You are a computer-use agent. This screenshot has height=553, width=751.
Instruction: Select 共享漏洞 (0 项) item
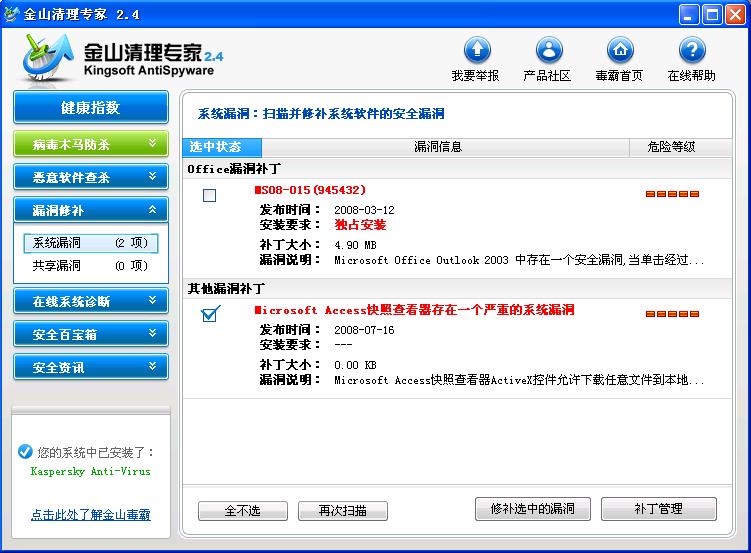[x=91, y=266]
